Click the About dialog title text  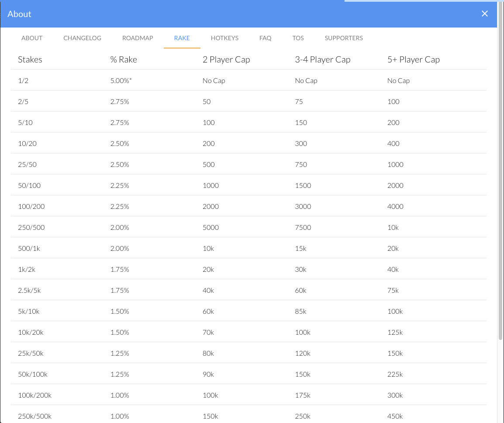coord(19,14)
